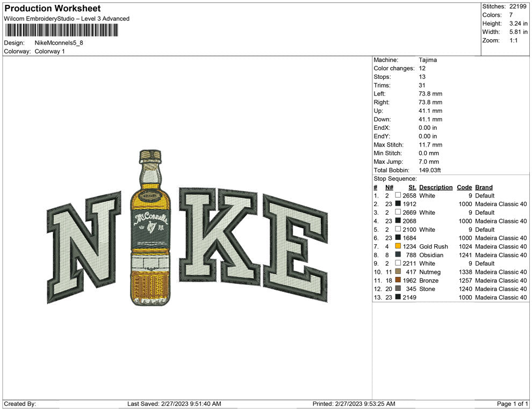Click the "Obsidian" description text
Viewport: 532px width, 409px height.
431,255
